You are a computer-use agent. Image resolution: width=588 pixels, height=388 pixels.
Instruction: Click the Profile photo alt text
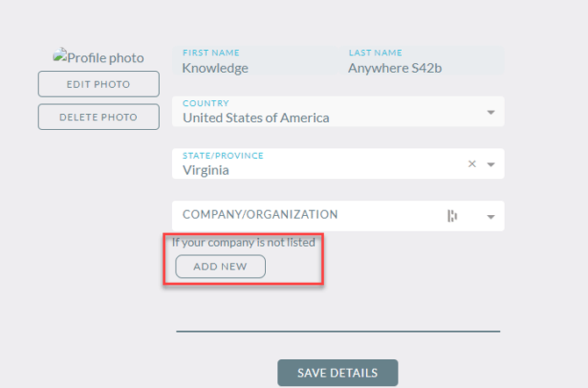coord(105,58)
